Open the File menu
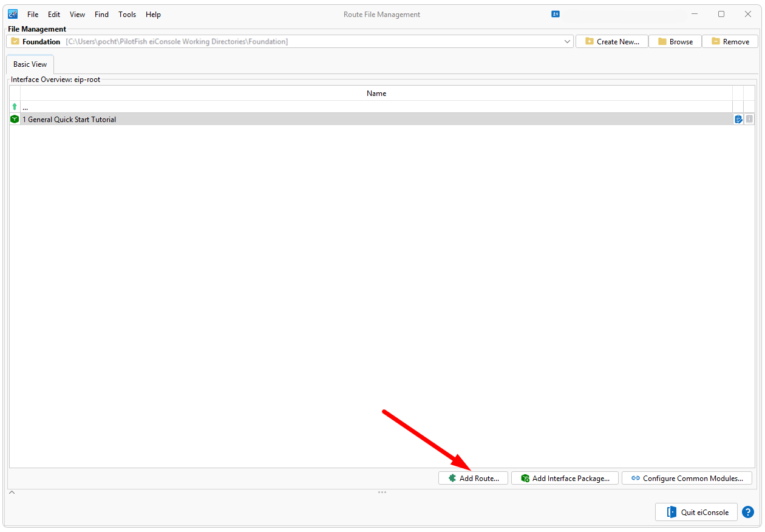Screen dimensions: 765x532 [33, 15]
